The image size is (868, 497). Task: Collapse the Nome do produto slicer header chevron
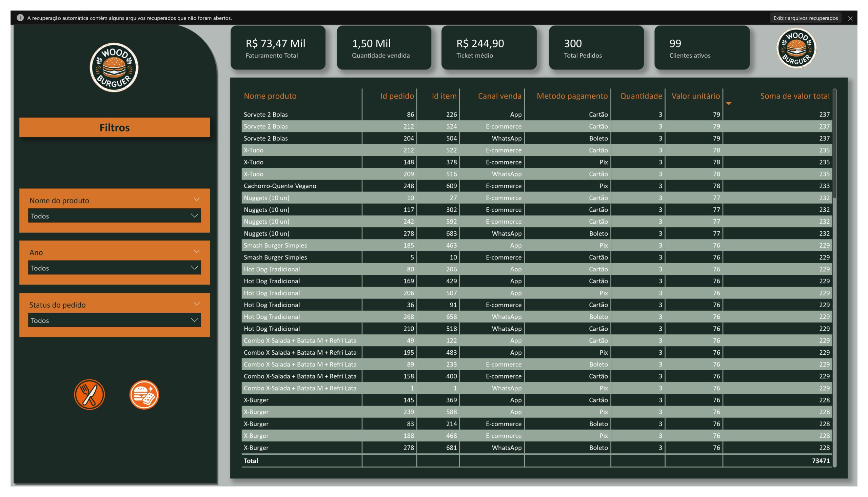pos(196,199)
